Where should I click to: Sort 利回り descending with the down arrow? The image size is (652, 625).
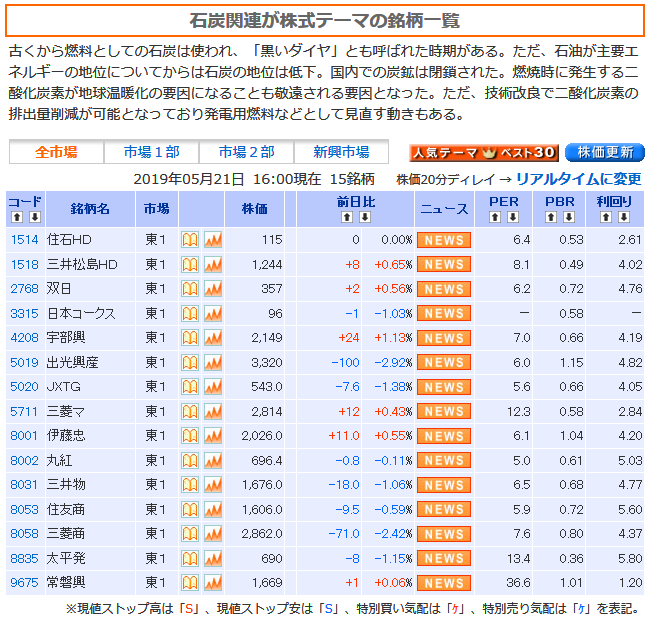click(624, 217)
